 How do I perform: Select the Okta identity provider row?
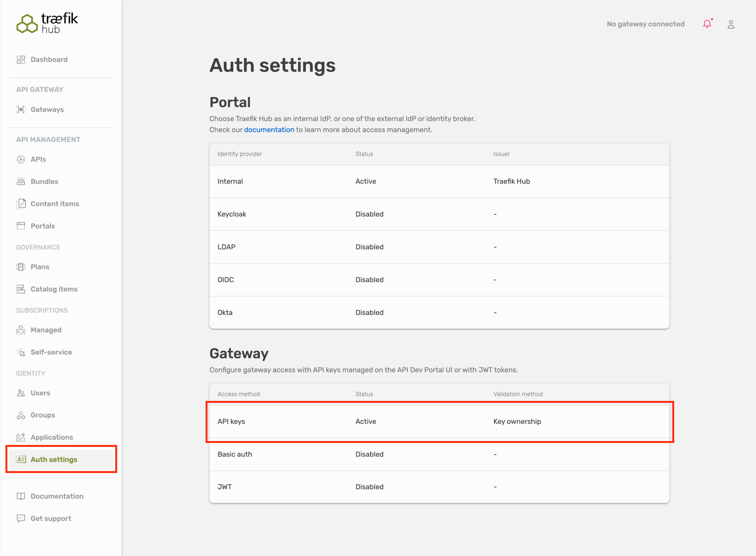click(439, 312)
